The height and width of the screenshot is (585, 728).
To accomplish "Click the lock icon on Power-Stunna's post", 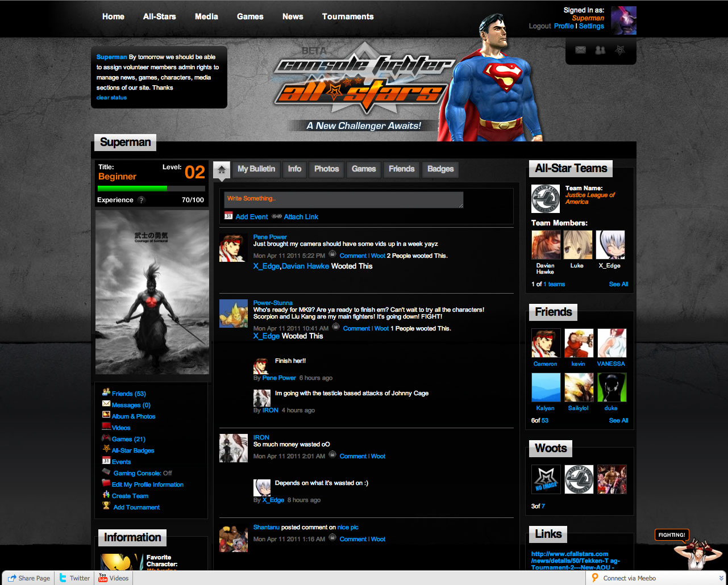I will tap(336, 327).
